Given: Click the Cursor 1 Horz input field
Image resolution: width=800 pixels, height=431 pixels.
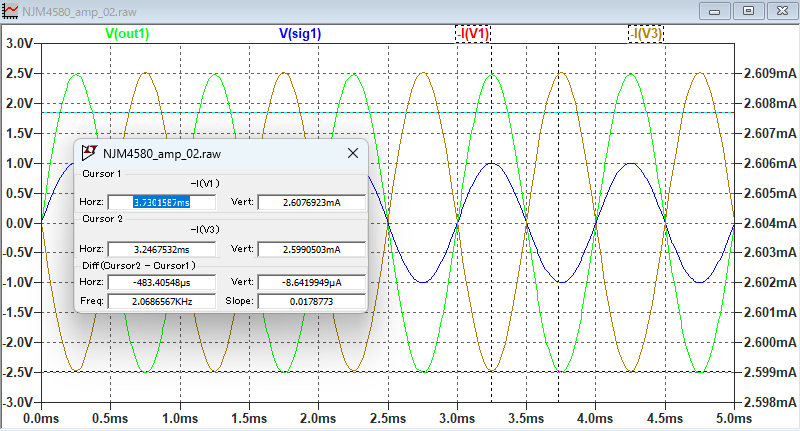Looking at the screenshot, I should [161, 203].
